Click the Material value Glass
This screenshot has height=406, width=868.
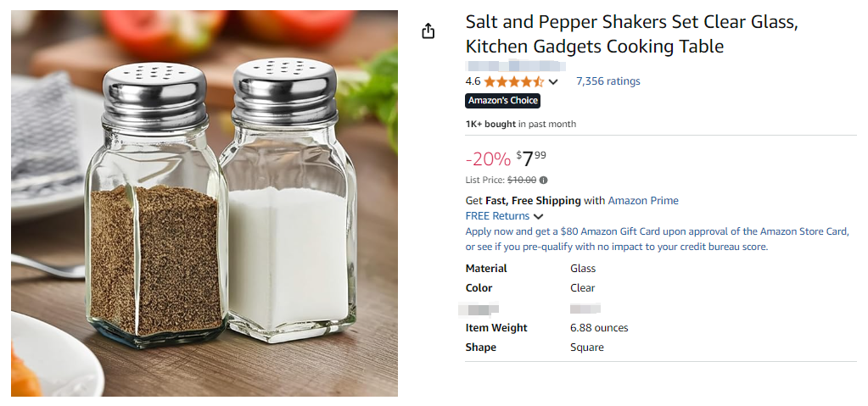coord(583,269)
